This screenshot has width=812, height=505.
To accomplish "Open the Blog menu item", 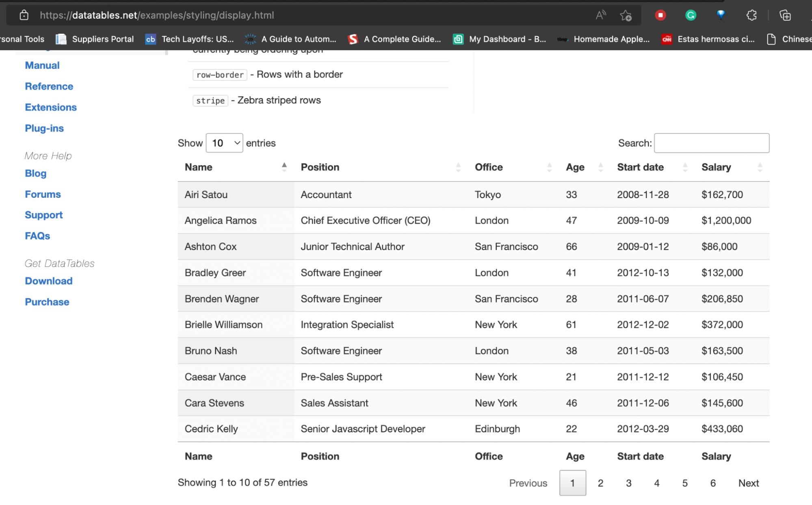I will click(x=35, y=173).
